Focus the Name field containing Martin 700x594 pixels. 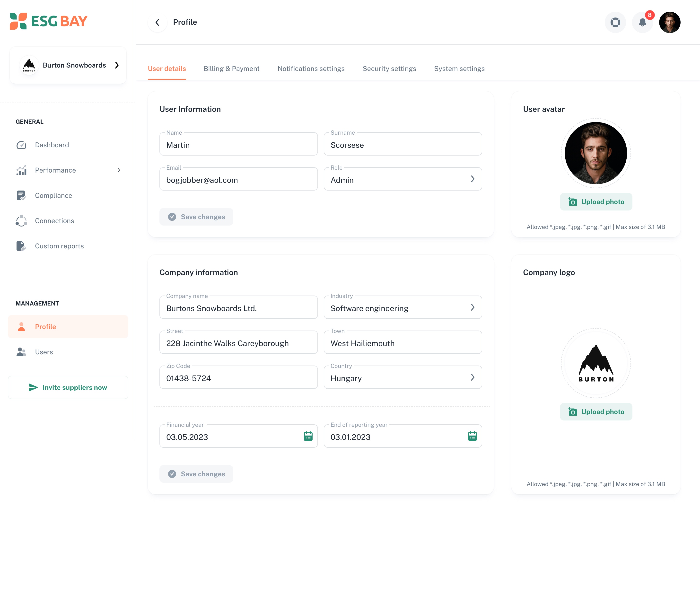click(239, 144)
